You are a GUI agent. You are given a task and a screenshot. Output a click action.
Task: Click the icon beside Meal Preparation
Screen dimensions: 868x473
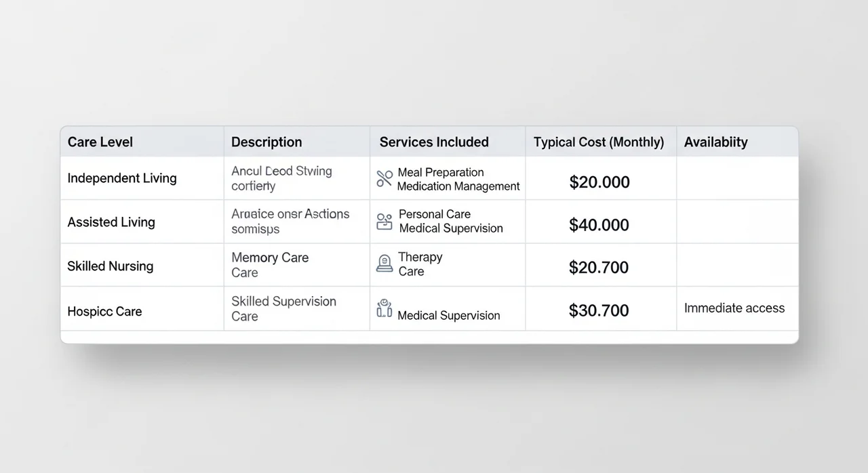[x=384, y=179]
